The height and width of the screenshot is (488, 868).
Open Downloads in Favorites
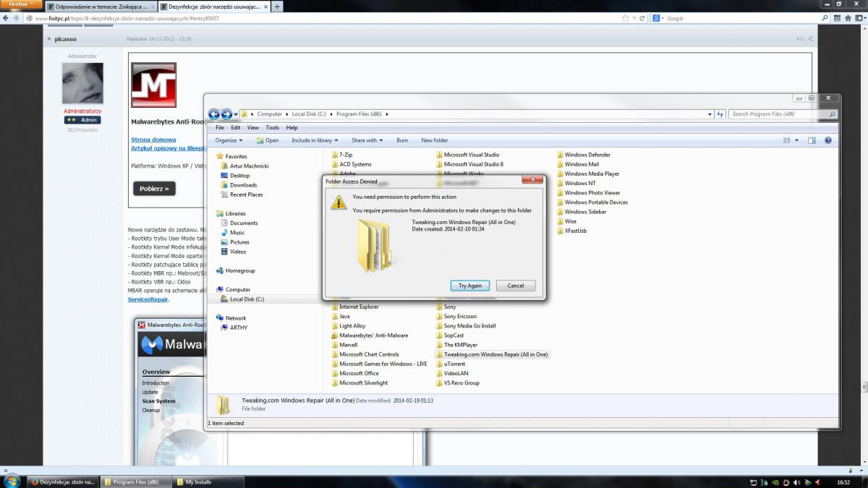click(243, 185)
